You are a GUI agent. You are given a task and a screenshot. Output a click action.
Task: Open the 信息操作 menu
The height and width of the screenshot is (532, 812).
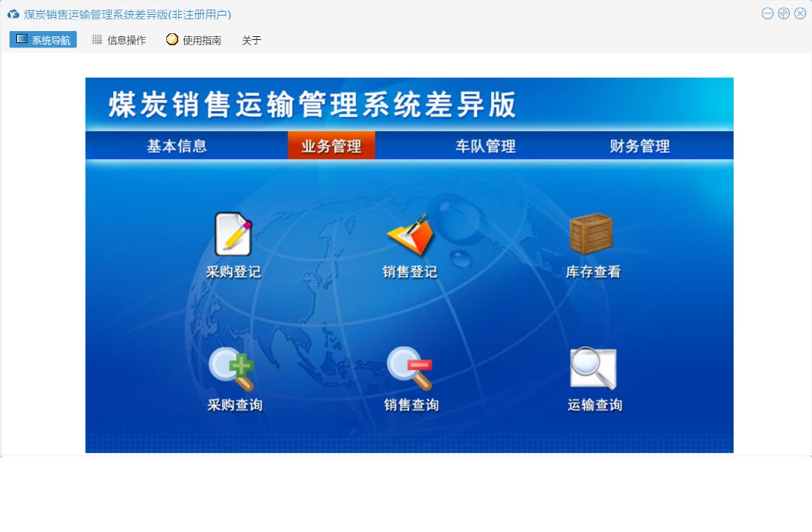click(x=118, y=40)
